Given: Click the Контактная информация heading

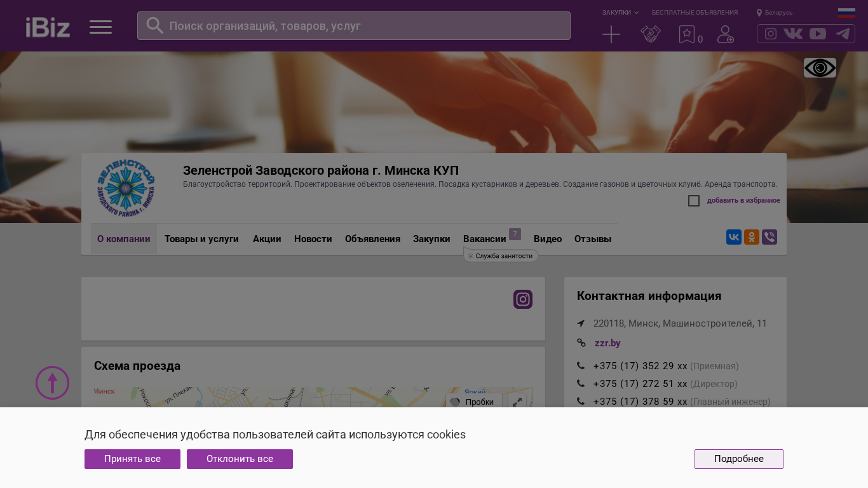Looking at the screenshot, I should point(649,296).
